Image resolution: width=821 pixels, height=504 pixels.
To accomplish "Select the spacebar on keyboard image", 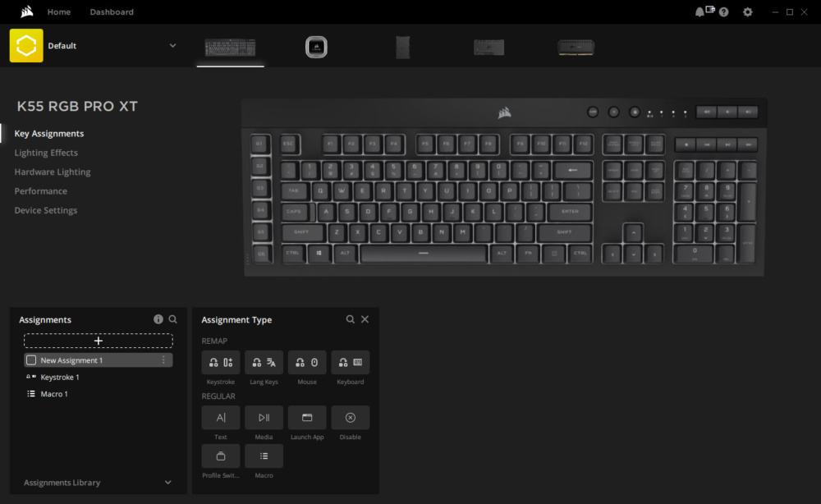I will [x=424, y=254].
